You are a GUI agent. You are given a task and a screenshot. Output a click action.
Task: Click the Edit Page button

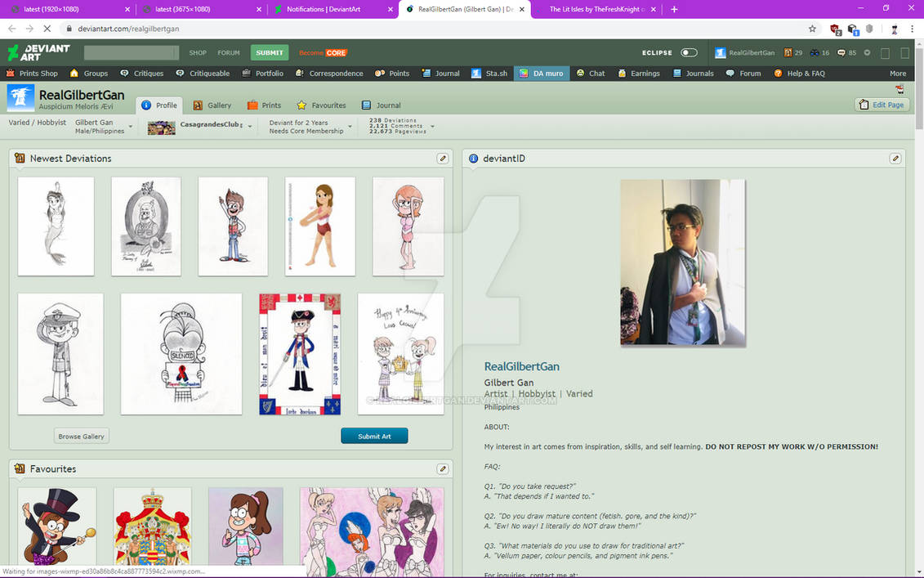882,105
